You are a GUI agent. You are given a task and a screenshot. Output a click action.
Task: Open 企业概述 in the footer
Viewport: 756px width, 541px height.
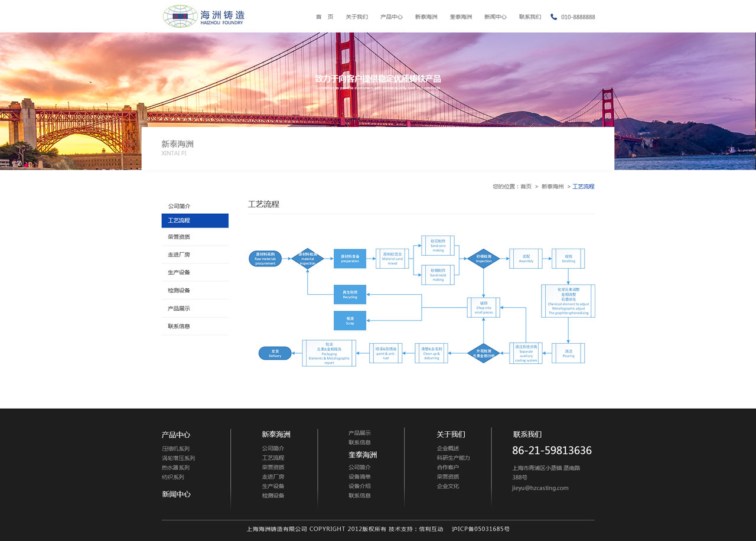click(448, 449)
